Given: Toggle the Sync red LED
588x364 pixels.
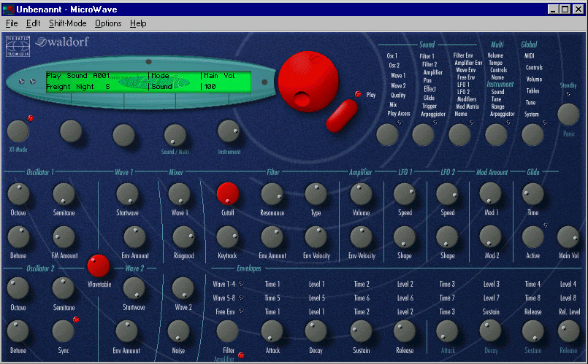Looking at the screenshot, I should coord(76,320).
